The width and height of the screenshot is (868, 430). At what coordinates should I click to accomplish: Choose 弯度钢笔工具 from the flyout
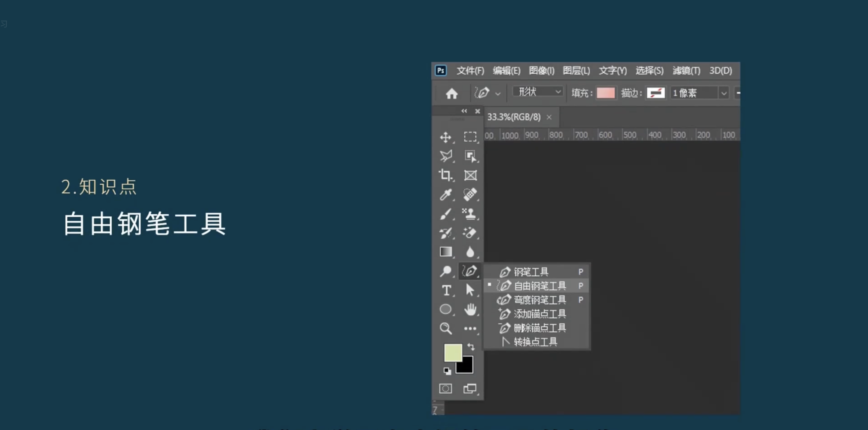[x=539, y=300]
